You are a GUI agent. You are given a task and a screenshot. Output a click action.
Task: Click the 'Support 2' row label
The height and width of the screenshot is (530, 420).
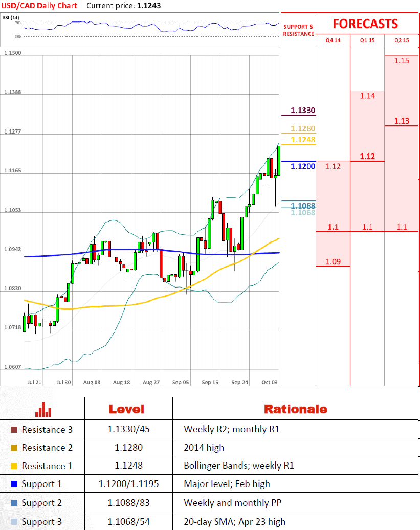pyautogui.click(x=41, y=503)
